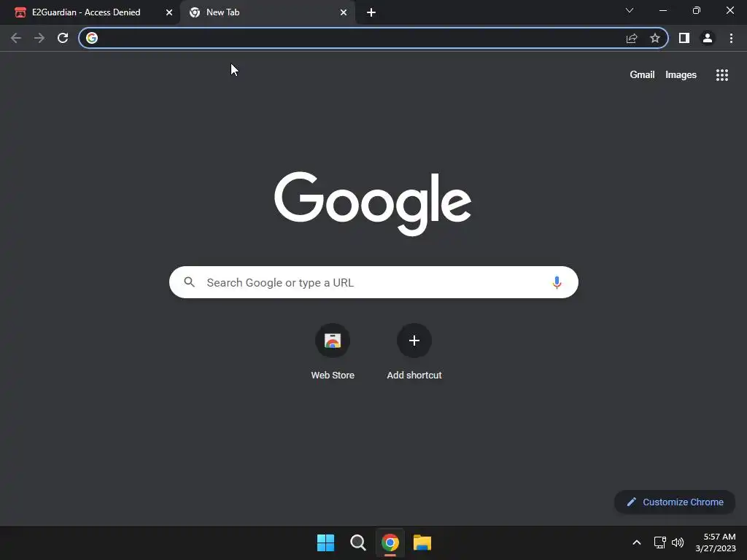
Task: Switch to E2Guardian - Access Denied tab
Action: click(x=90, y=12)
